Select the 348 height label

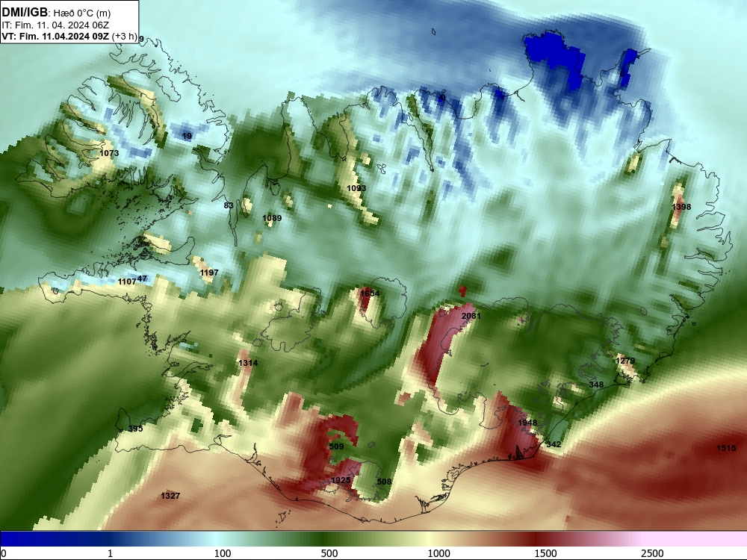(x=596, y=385)
